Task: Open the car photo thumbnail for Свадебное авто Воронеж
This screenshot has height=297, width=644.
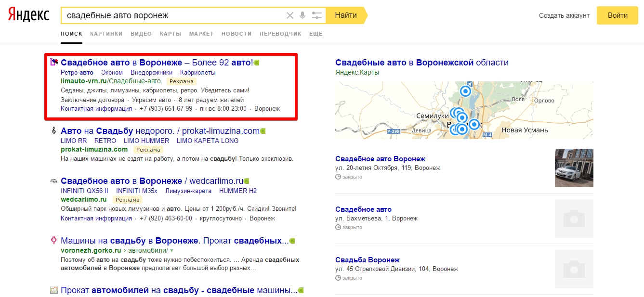Action: point(574,168)
